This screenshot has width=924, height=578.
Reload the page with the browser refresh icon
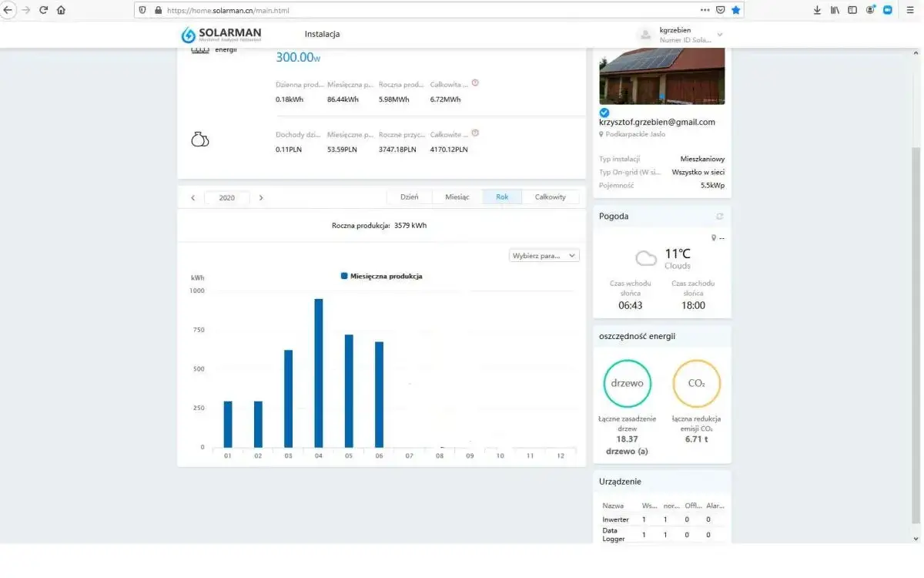[x=43, y=10]
